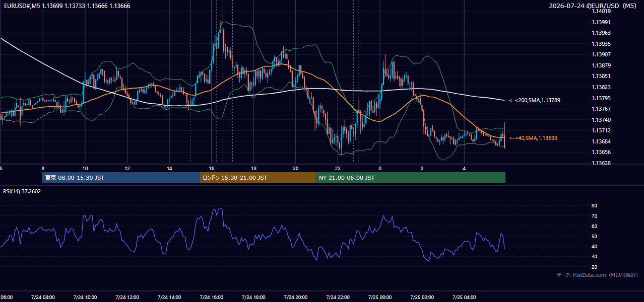Click the 1.13740 price axis label

pos(601,120)
